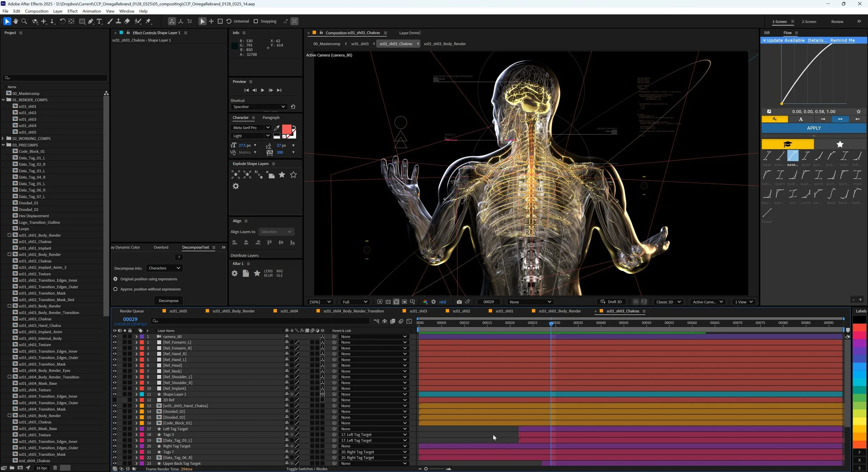
Task: Click the Rectangle shape tool
Action: 82,22
